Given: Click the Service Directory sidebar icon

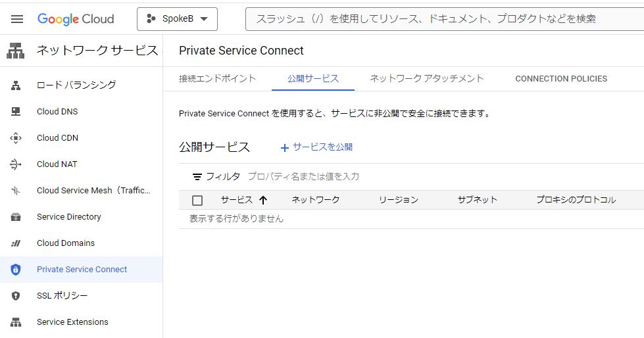Looking at the screenshot, I should point(16,217).
